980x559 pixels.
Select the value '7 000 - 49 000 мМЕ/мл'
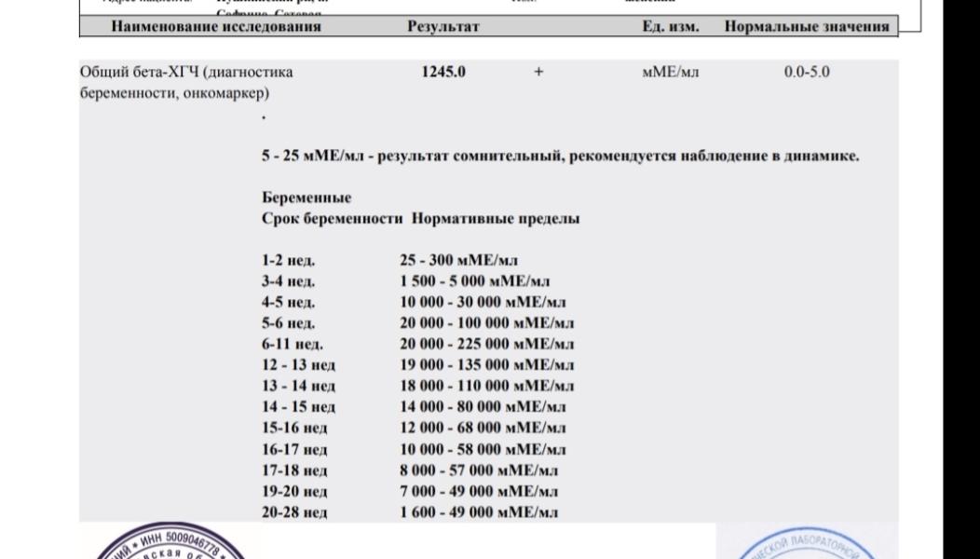[479, 492]
